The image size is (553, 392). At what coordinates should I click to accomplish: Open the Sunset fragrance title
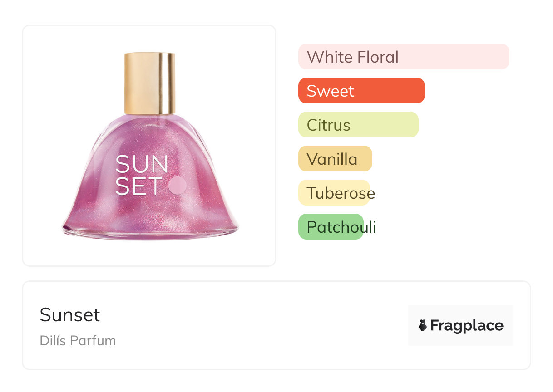click(x=70, y=315)
